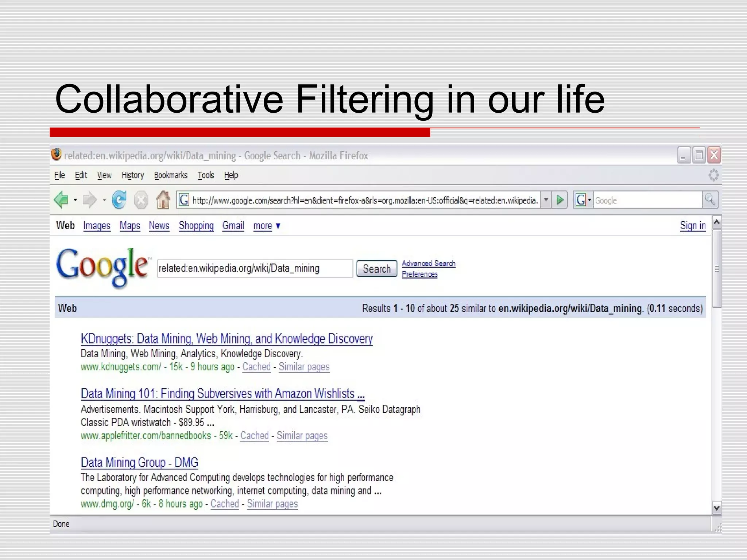Open the File menu
Screen dimensions: 747x560
59,175
